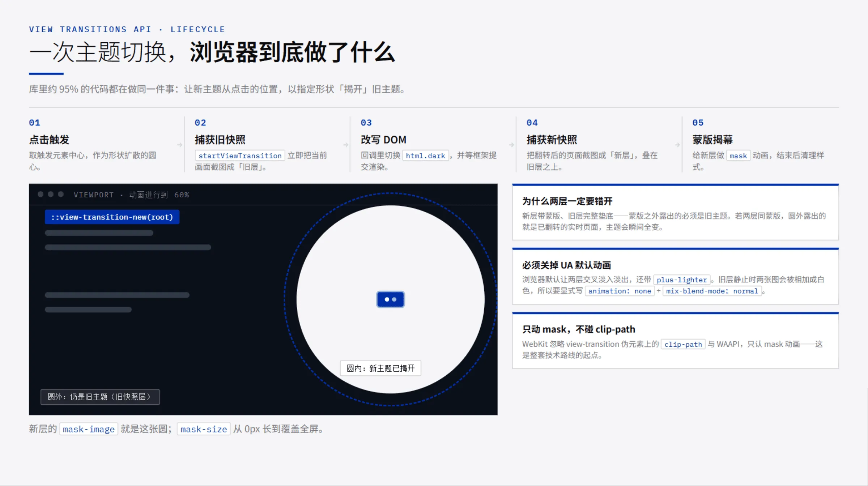Image resolution: width=868 pixels, height=486 pixels.
Task: Click step heading 捕获旧快照
Action: [x=220, y=140]
